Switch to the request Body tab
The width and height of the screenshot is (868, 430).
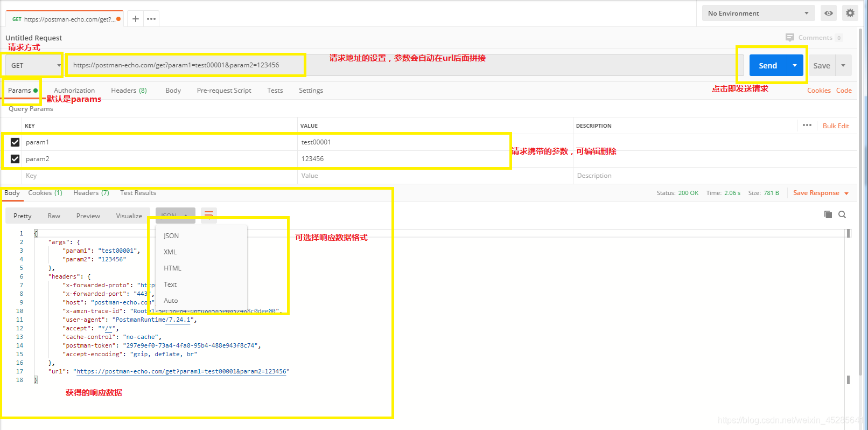click(x=173, y=91)
